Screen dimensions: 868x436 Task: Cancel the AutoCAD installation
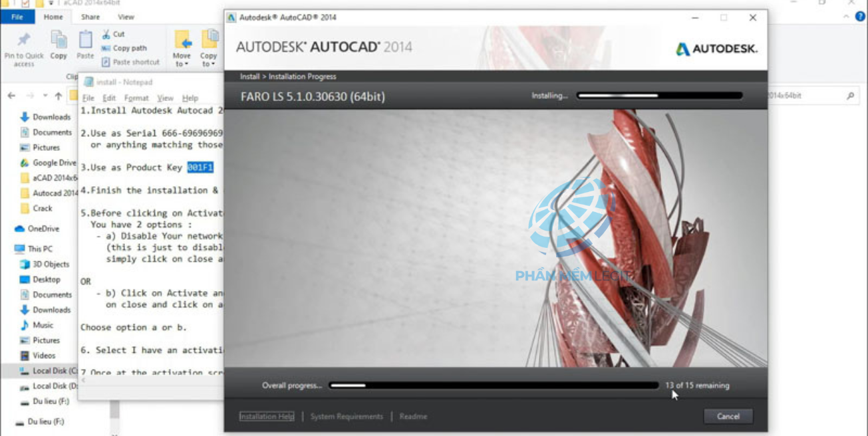click(728, 416)
